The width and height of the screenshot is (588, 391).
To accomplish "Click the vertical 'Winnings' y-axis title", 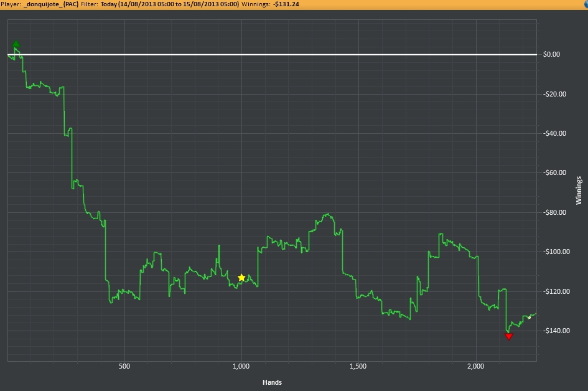I will pos(579,191).
